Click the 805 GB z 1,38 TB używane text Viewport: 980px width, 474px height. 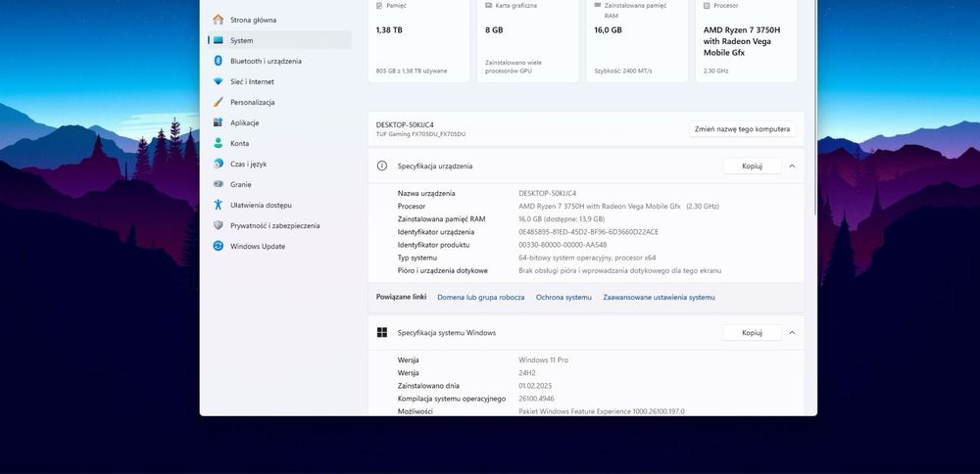[412, 71]
